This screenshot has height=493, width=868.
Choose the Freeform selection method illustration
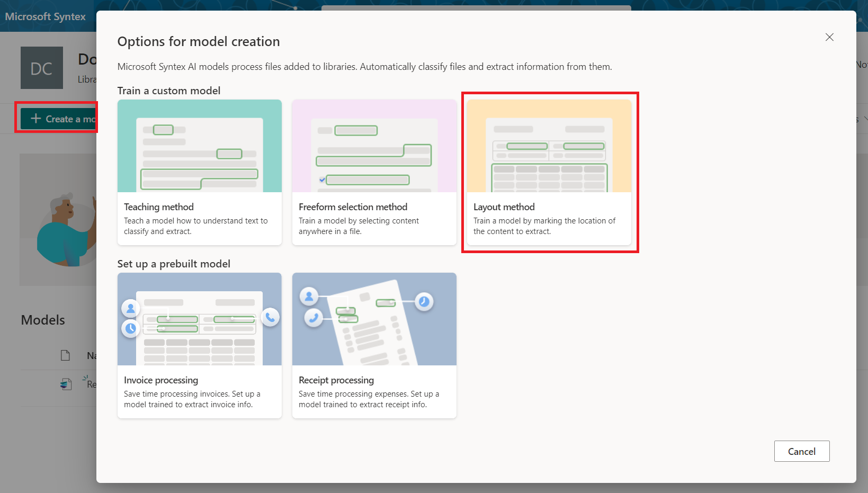[x=374, y=146]
